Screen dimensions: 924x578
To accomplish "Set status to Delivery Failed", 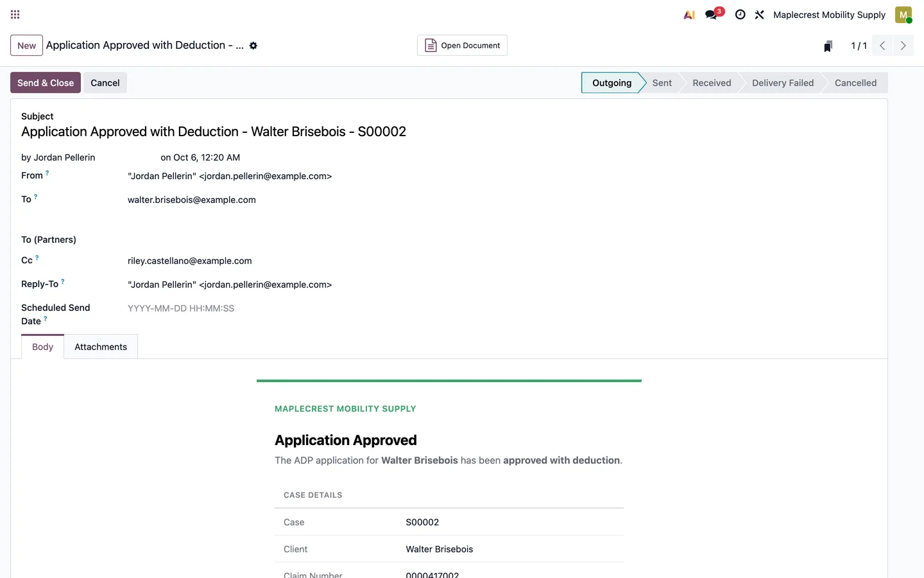I will coord(783,83).
